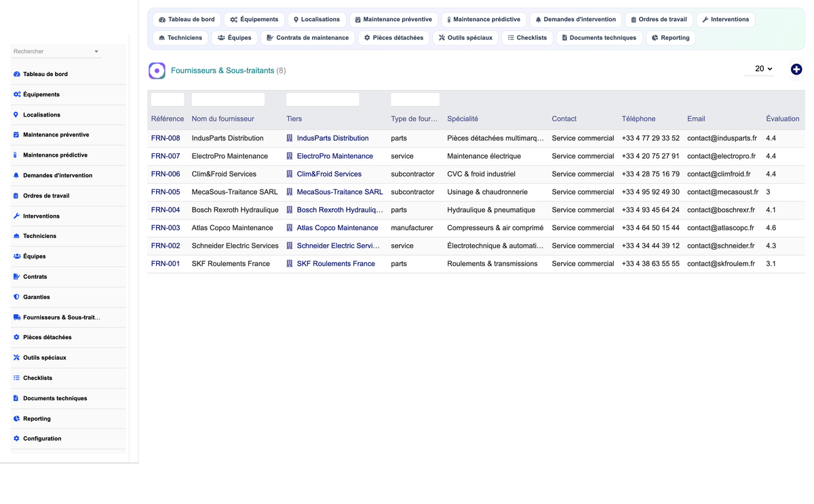
Task: Click the building icon beside Schneider Electric tiers
Action: click(290, 246)
